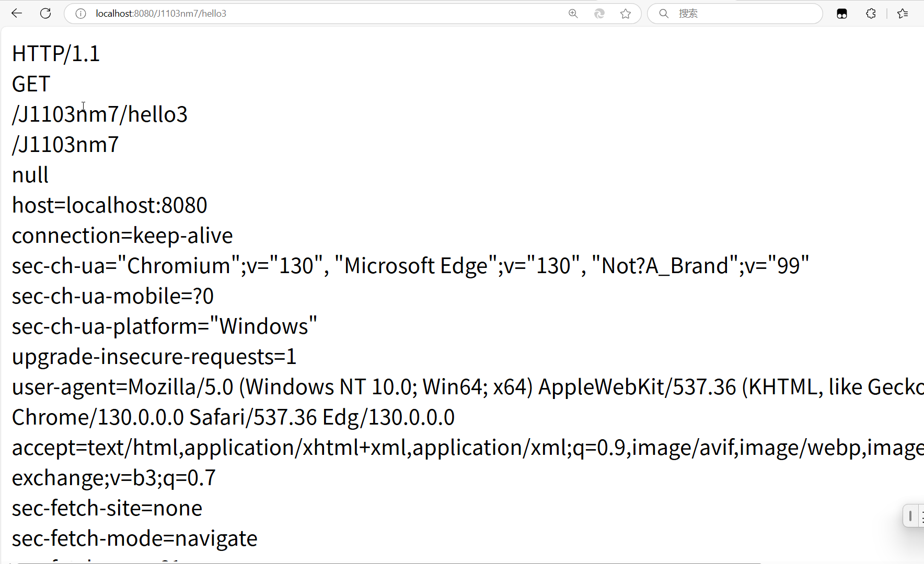Click the user-agent=Mozilla/5.0 line

[x=468, y=387]
